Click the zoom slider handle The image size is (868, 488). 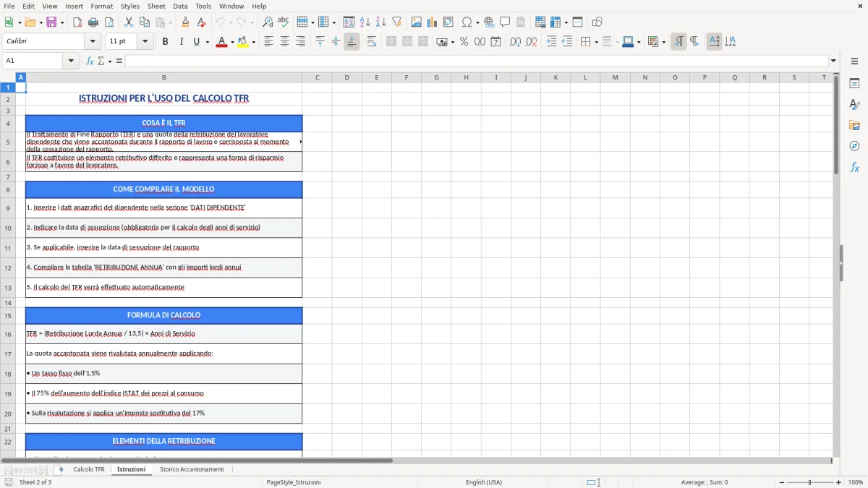pos(810,482)
